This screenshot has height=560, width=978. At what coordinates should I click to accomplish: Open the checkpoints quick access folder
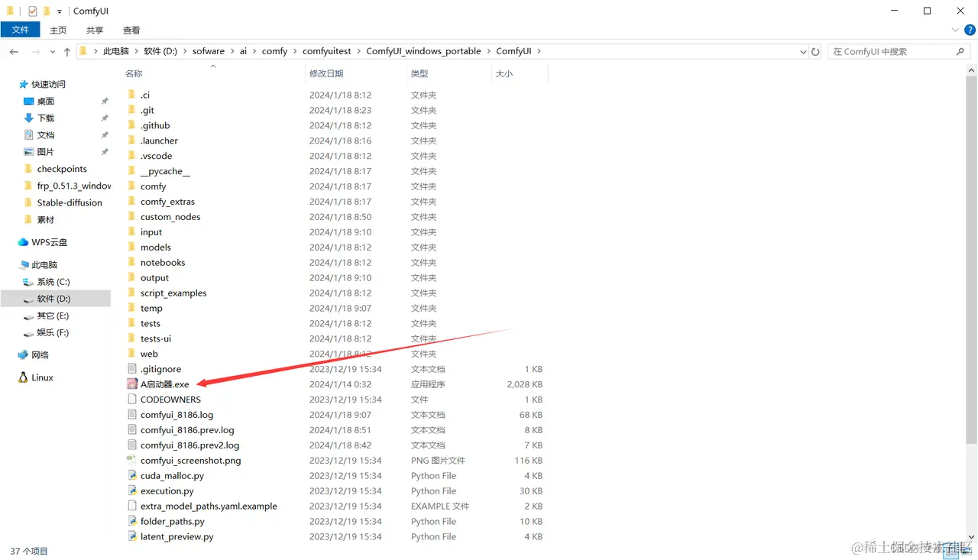pos(62,169)
